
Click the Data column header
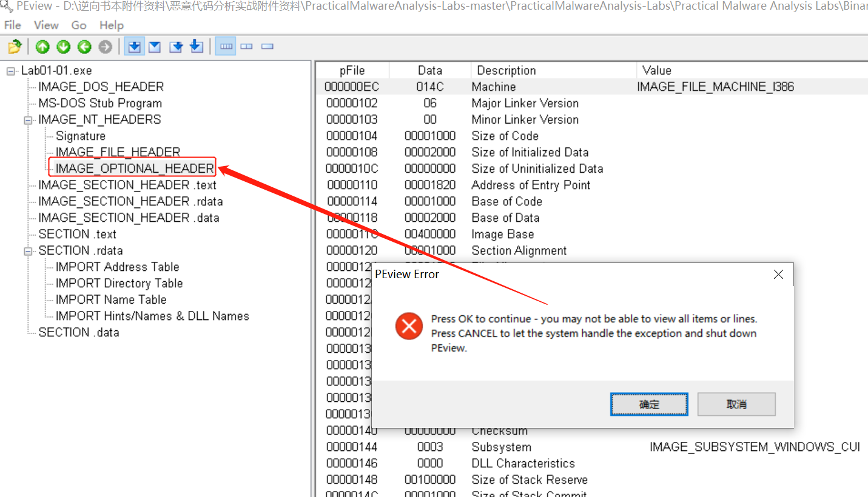[430, 70]
